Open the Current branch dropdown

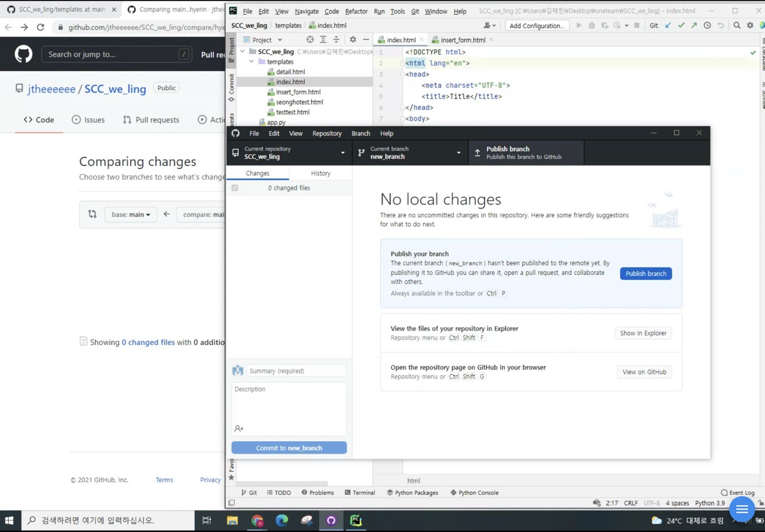pos(411,153)
